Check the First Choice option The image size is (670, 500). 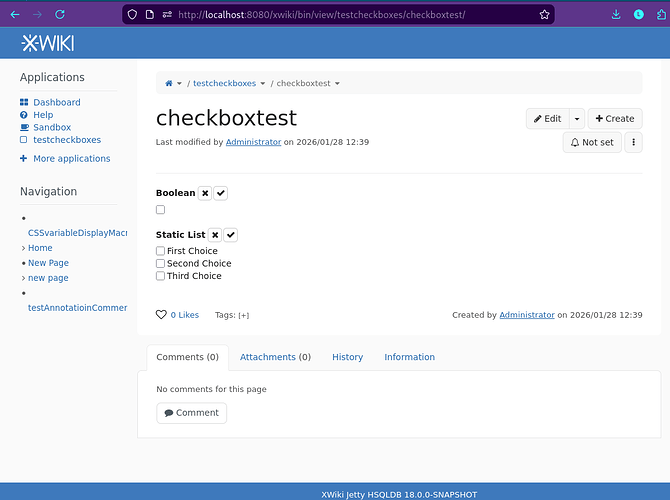(x=161, y=251)
